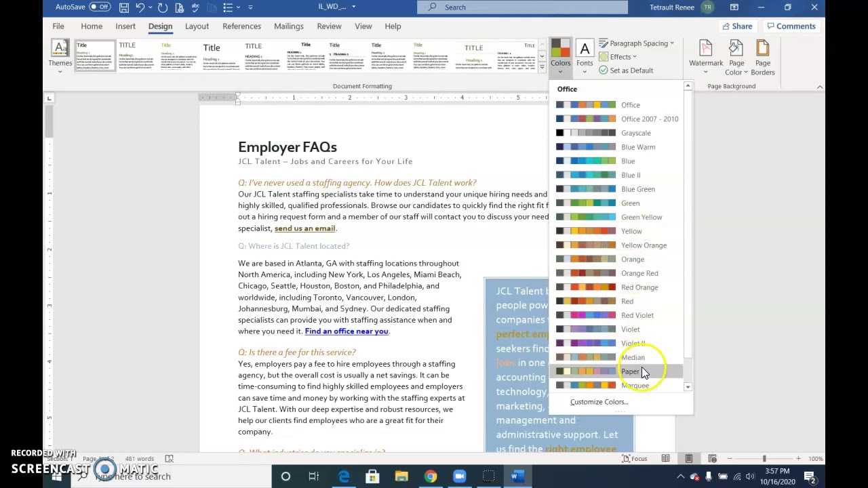Follow the 'Find an office near you' link
Viewport: 868px width, 488px height.
(x=347, y=331)
